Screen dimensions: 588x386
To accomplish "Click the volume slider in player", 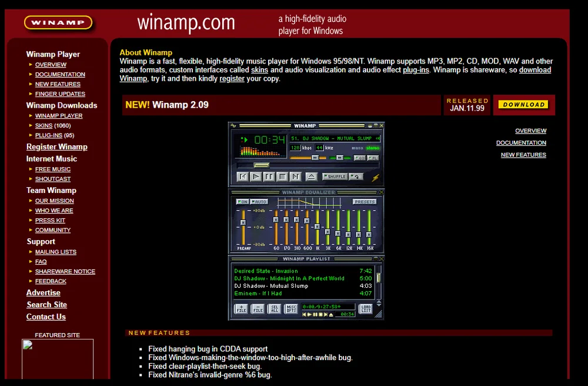I will click(308, 158).
